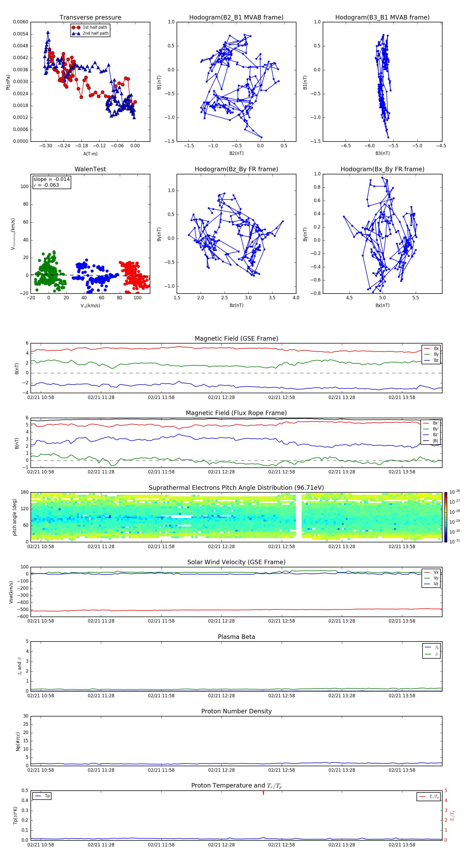The width and height of the screenshot is (473, 868).
Task: Select 'Vz' legend entry in velocity panel
Action: click(431, 584)
